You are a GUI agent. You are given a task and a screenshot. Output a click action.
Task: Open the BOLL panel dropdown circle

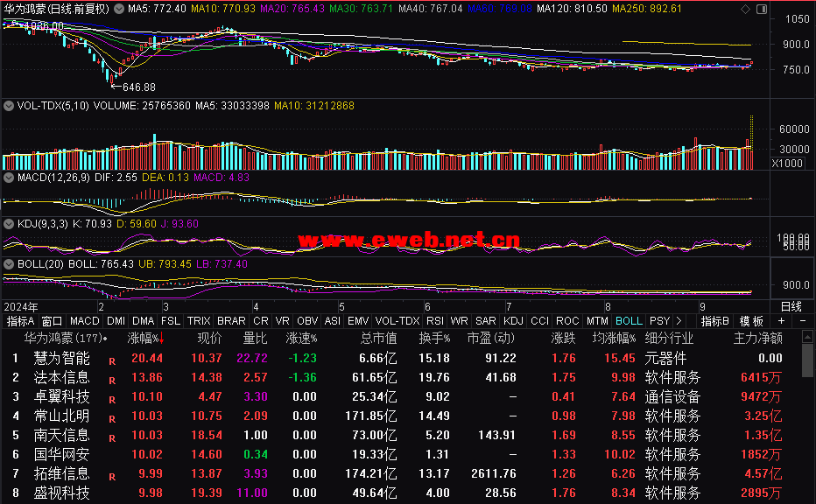tap(9, 264)
